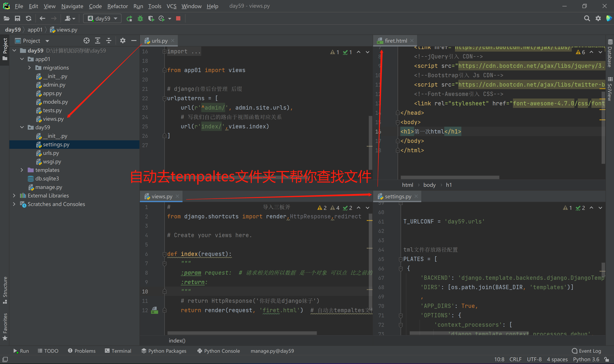Click the views.py horizontal scrollbar

(x=242, y=333)
